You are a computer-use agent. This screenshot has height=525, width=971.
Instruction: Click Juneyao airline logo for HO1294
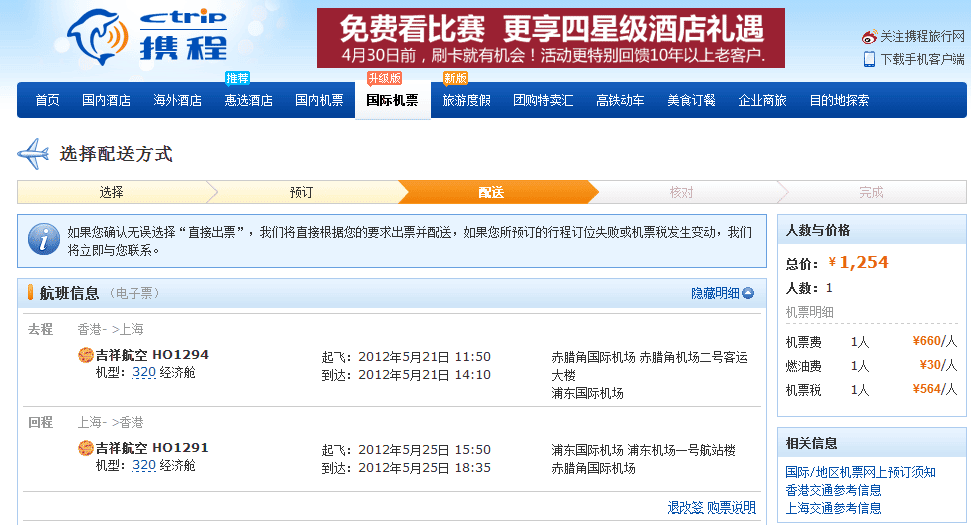coord(86,355)
